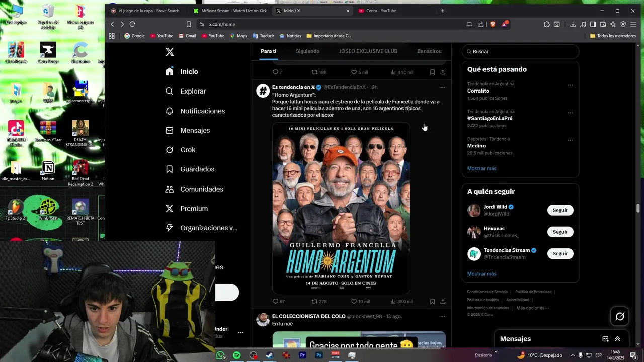This screenshot has height=362, width=644.
Task: Open Condiciones de Servicio link
Action: click(487, 292)
